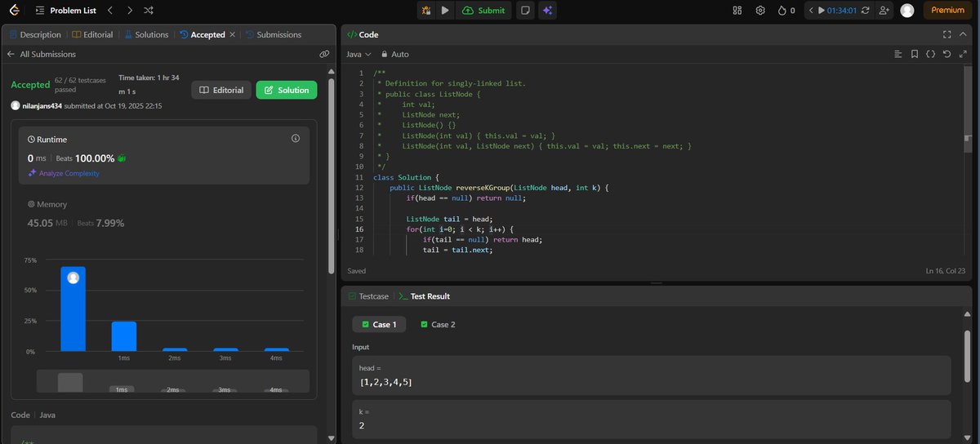Switch to the Editorial tab
Viewport: 980px width, 444px height.
(x=92, y=34)
